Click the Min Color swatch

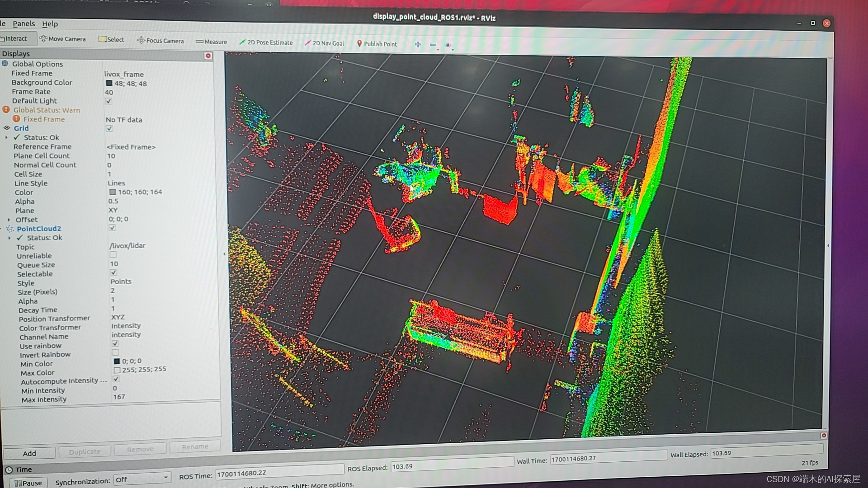[117, 361]
